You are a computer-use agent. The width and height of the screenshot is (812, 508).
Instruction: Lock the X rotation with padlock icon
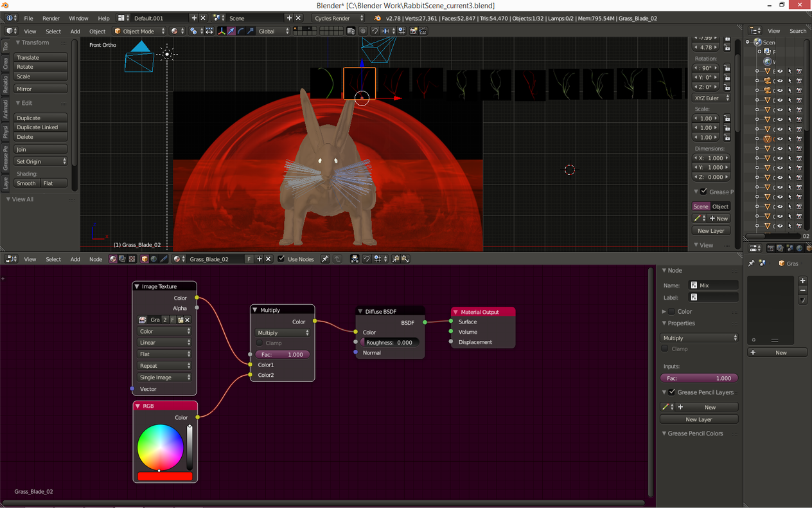tap(727, 68)
